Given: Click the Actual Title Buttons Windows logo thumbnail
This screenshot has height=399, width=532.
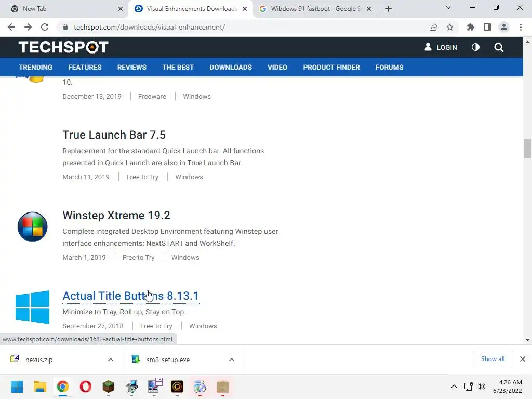Looking at the screenshot, I should point(32,307).
